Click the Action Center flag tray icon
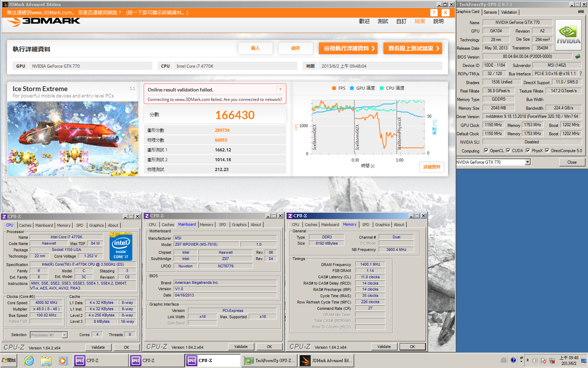 (x=544, y=361)
